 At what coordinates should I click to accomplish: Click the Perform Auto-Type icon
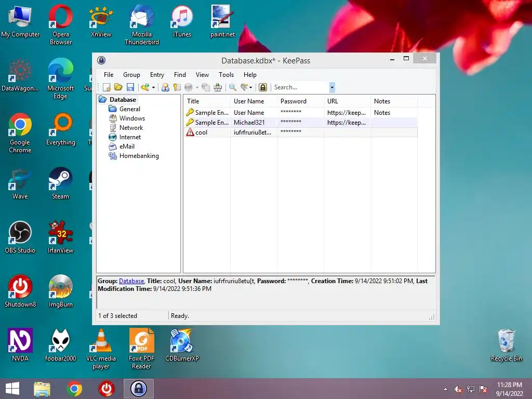[218, 87]
